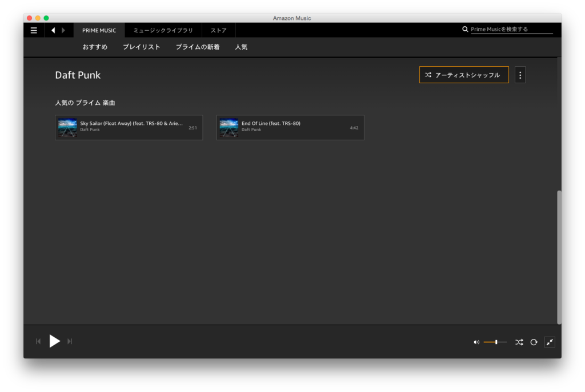The width and height of the screenshot is (585, 392).
Task: Open 人気 section
Action: pyautogui.click(x=241, y=47)
